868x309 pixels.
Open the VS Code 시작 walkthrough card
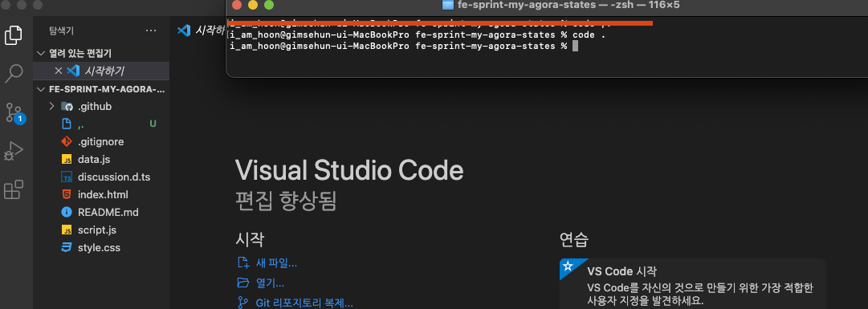pos(692,283)
